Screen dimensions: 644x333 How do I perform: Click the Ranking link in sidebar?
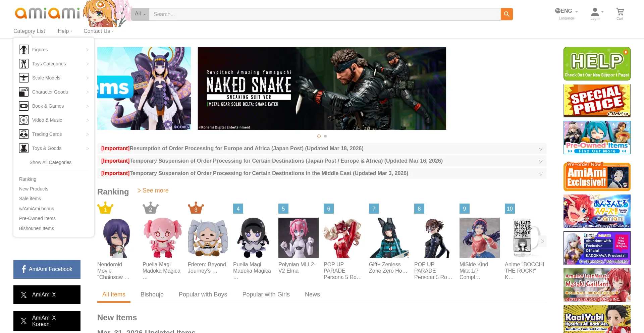(28, 179)
